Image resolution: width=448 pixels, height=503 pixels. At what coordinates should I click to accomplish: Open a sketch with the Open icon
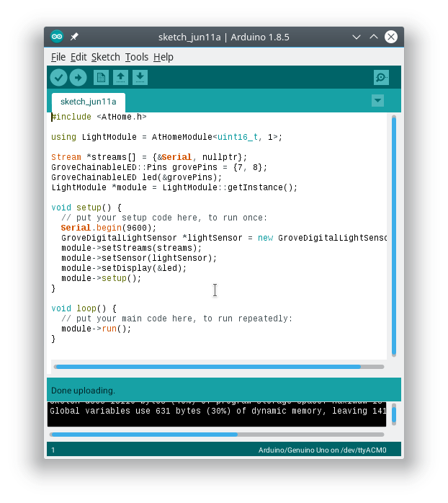120,78
